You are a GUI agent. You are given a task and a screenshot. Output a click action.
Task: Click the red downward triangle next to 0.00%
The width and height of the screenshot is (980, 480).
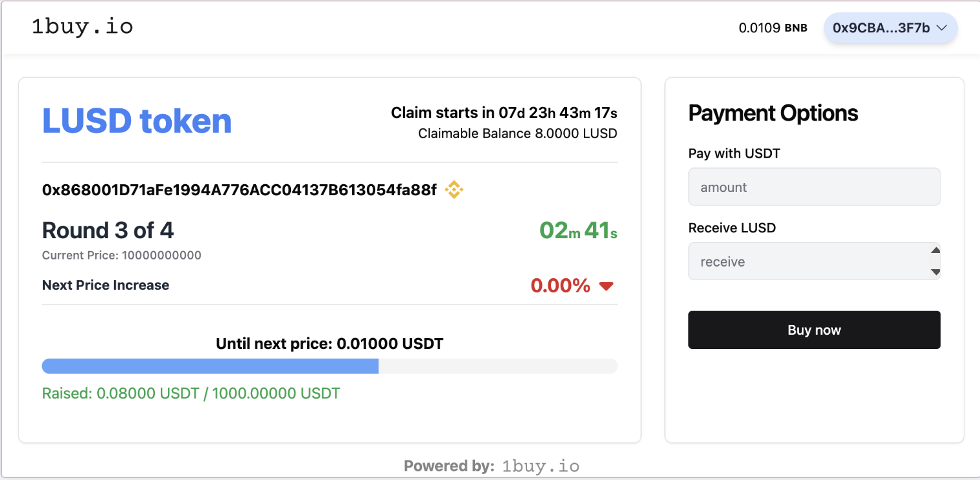pyautogui.click(x=606, y=286)
